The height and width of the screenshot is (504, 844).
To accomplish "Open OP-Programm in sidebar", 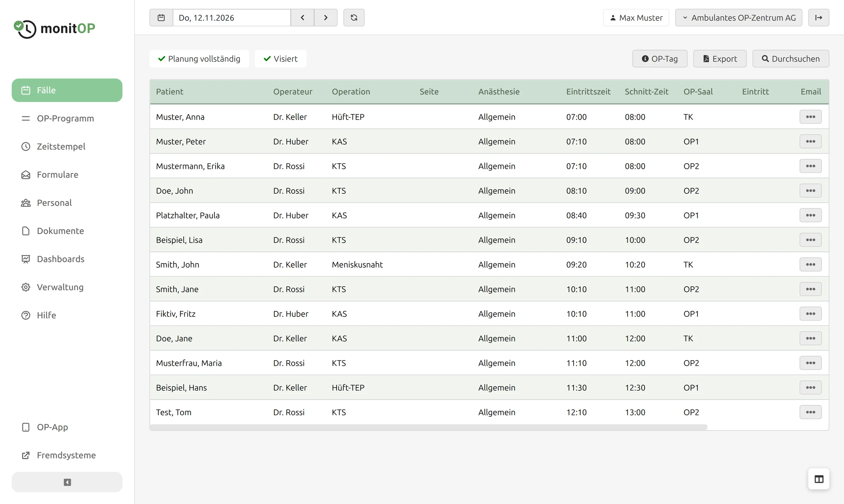I will (67, 119).
